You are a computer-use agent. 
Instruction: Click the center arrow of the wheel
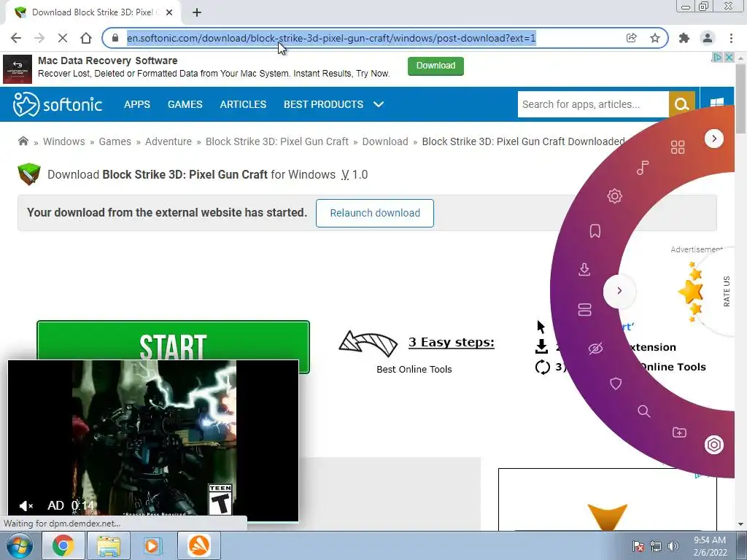[619, 290]
